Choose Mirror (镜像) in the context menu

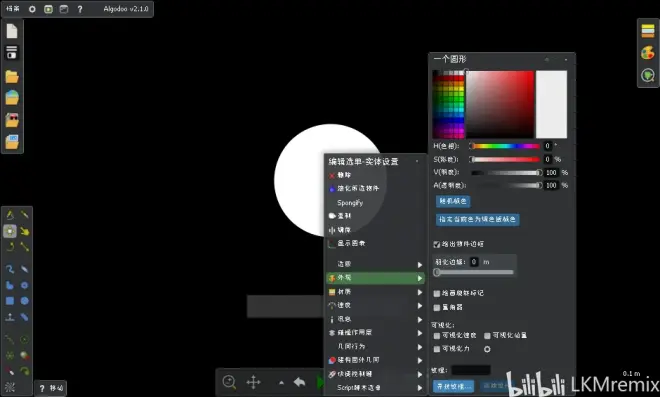point(375,230)
